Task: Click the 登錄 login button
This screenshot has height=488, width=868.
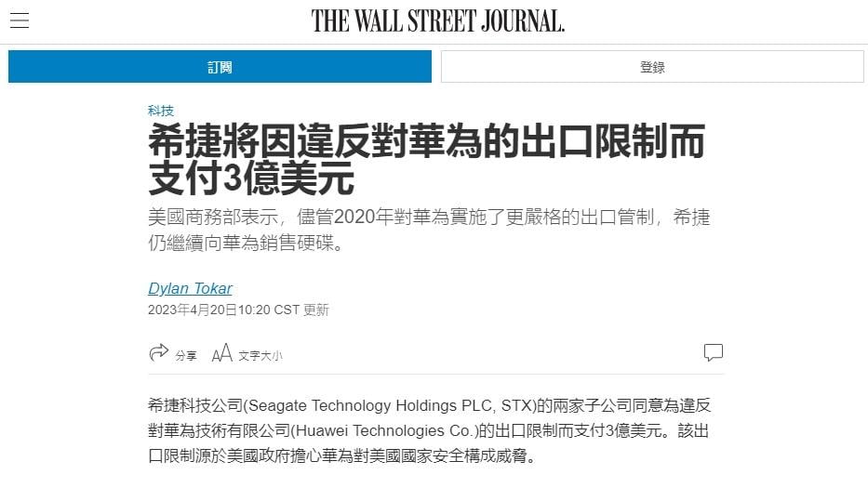Action: coord(652,66)
